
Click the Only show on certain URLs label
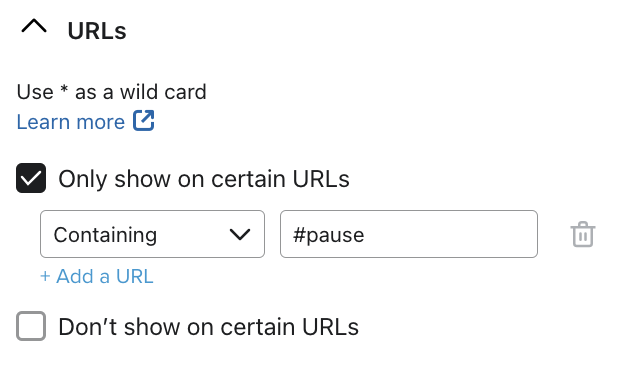[204, 179]
